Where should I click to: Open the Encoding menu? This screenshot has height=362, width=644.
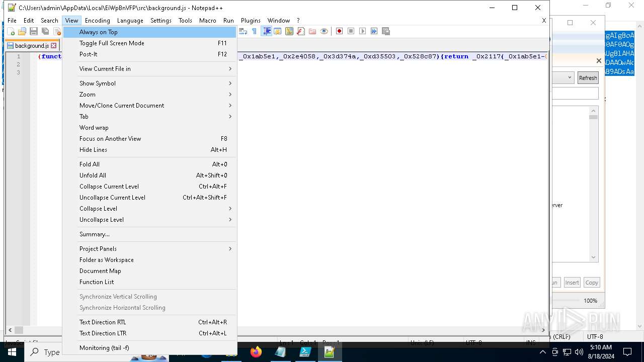97,21
